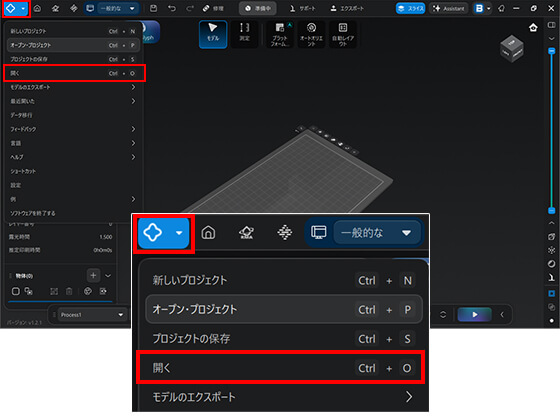Choose 最近開いた recent files menu entry
560x420 pixels.
click(x=72, y=101)
